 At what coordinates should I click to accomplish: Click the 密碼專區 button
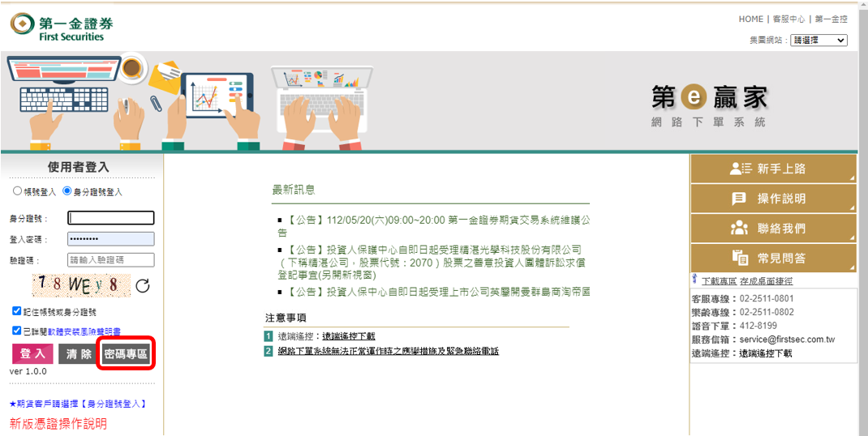[127, 354]
